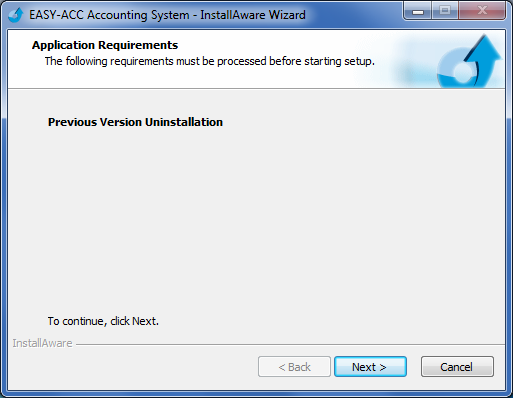Image resolution: width=513 pixels, height=398 pixels.
Task: Select the Application Requirements heading
Action: pos(105,45)
